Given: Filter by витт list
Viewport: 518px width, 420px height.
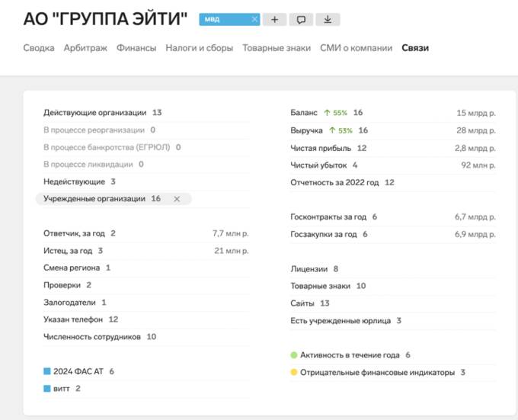Looking at the screenshot, I should pyautogui.click(x=146, y=388).
